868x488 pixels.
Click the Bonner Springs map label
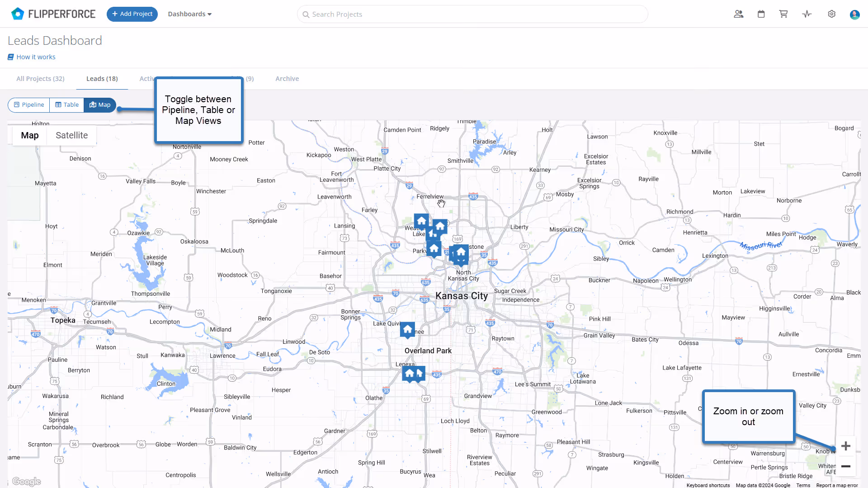(351, 314)
